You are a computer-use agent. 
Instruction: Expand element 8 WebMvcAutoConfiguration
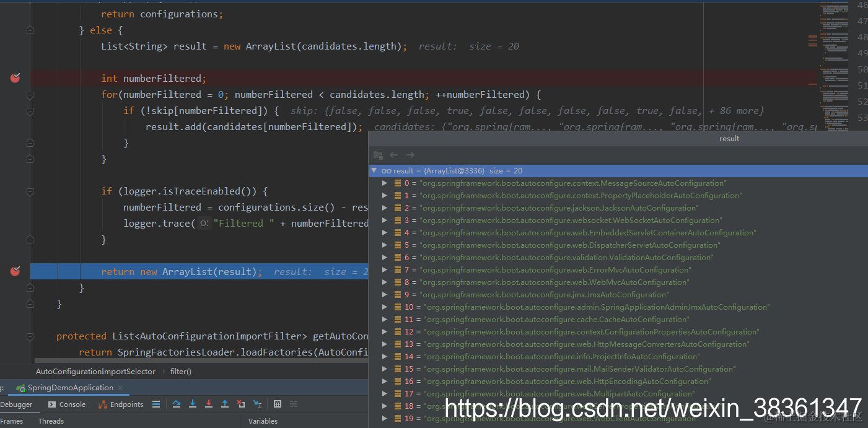tap(385, 282)
